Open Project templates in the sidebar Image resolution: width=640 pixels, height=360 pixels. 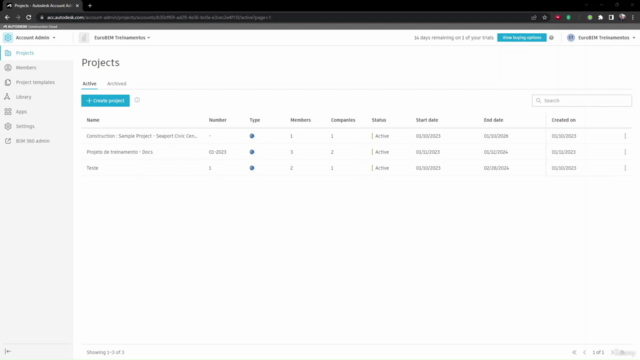(37, 82)
